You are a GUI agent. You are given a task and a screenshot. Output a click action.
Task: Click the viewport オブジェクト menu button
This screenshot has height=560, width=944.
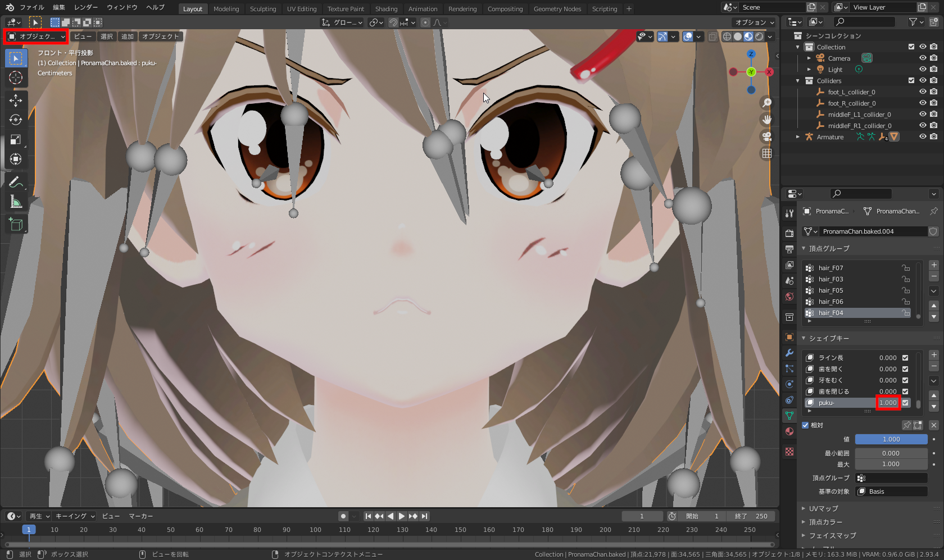[161, 37]
